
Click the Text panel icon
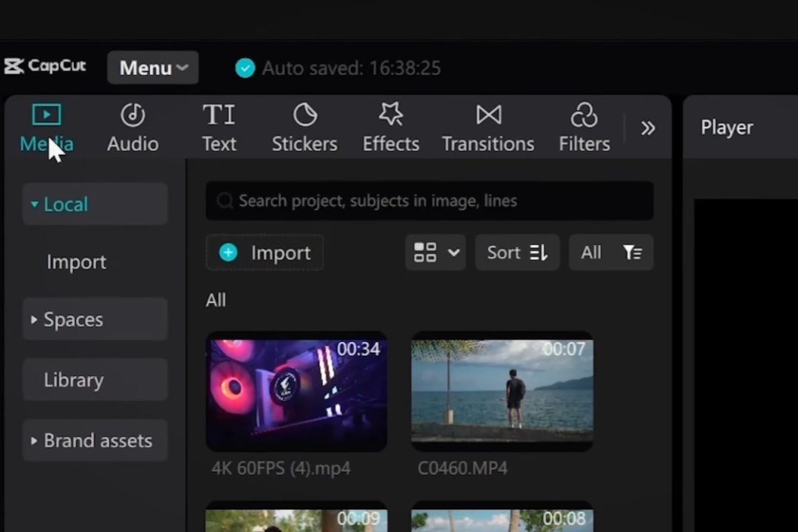[219, 115]
